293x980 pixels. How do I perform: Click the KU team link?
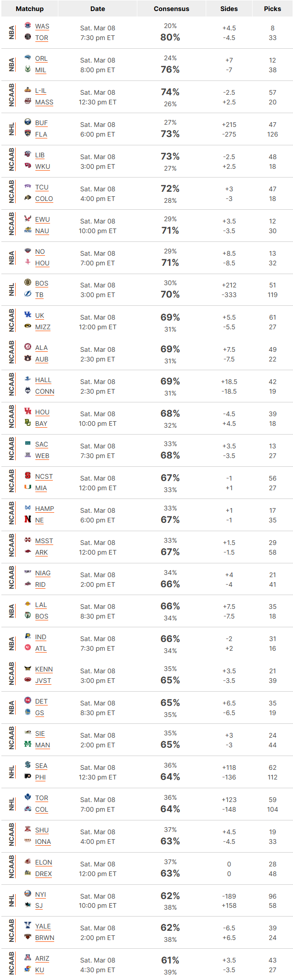pyautogui.click(x=39, y=970)
